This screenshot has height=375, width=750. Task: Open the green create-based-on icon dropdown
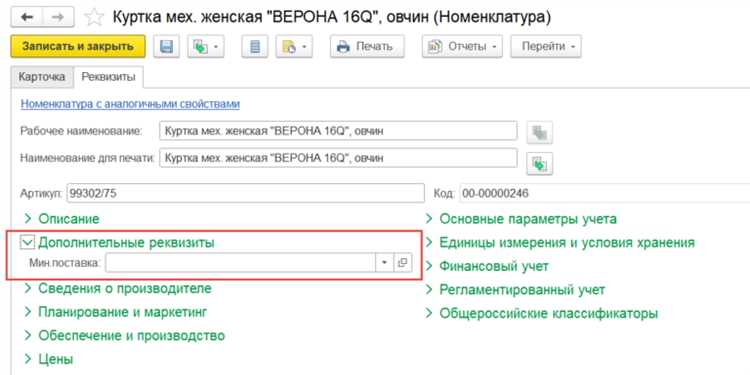[x=206, y=46]
